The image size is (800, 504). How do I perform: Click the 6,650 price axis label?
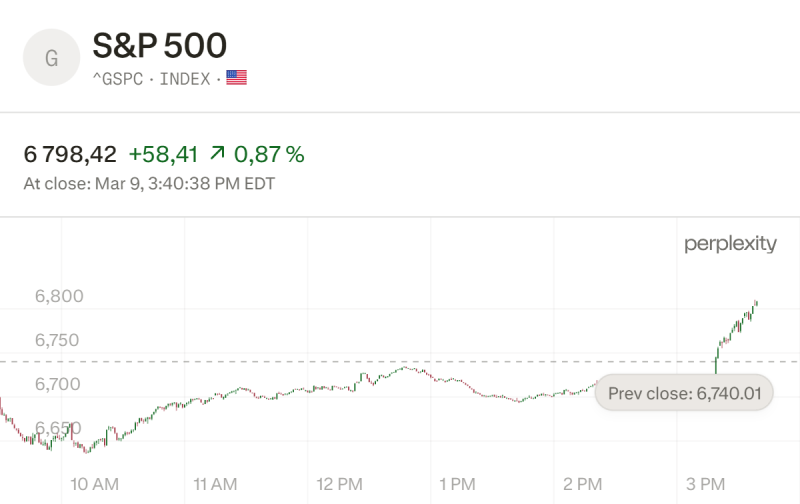point(59,428)
